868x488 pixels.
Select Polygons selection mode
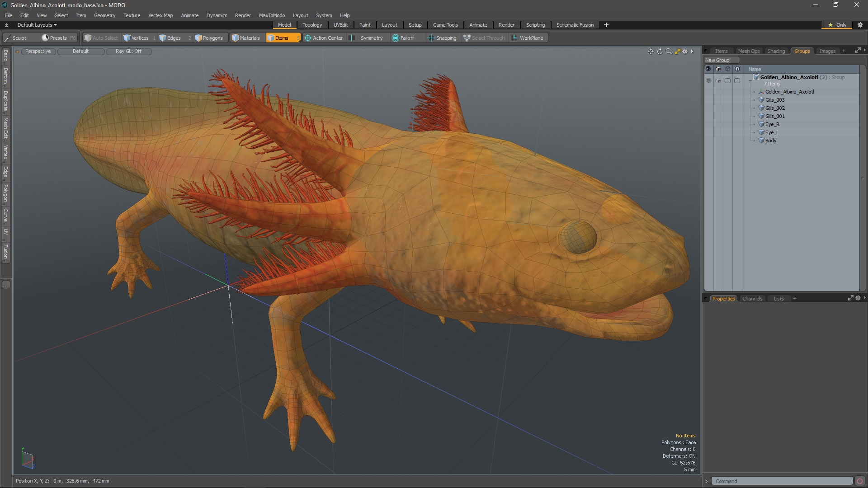209,38
